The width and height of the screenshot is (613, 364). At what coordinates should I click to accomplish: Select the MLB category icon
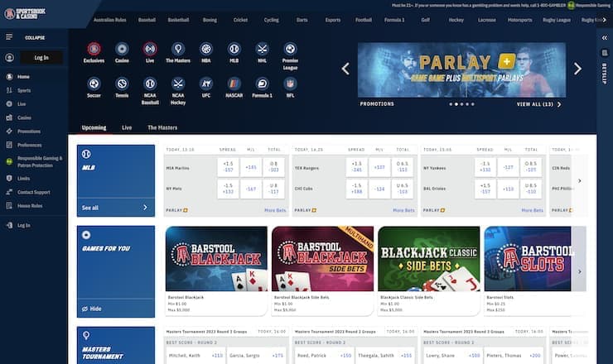click(x=234, y=49)
